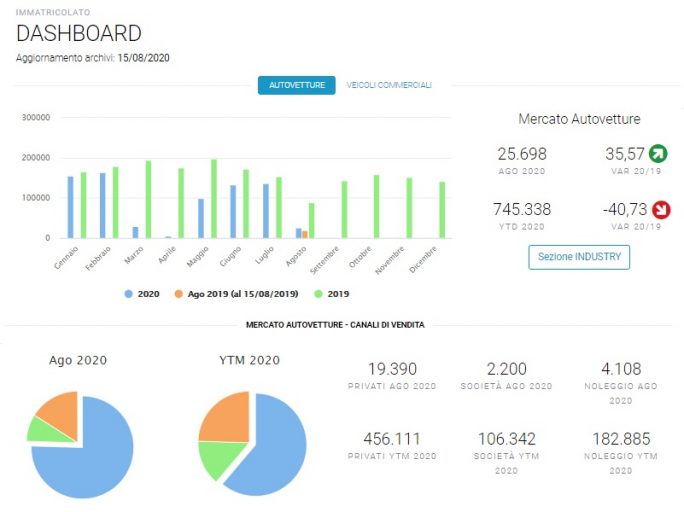Toggle the green 2019 legend series
Image resolution: width=684 pixels, height=512 pixels.
(x=332, y=294)
